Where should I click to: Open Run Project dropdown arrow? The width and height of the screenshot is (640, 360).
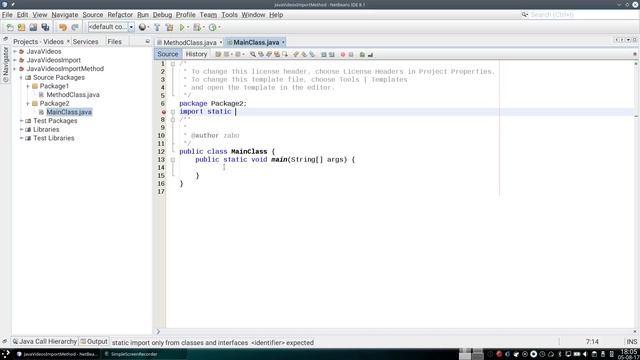click(188, 27)
